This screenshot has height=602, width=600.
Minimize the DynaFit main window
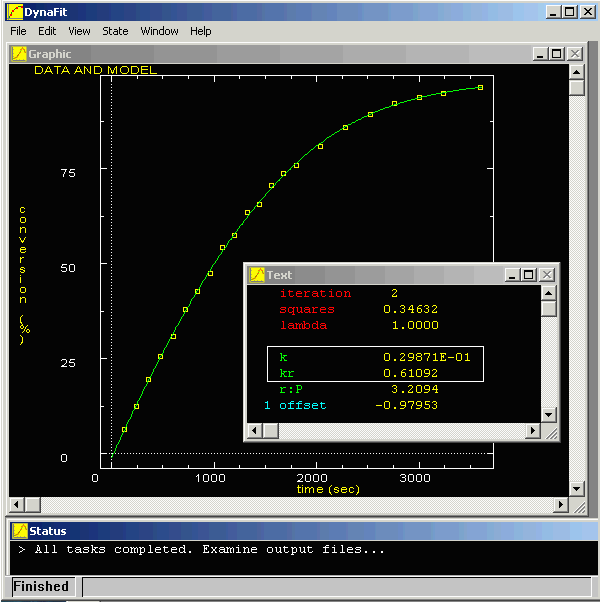[x=553, y=12]
